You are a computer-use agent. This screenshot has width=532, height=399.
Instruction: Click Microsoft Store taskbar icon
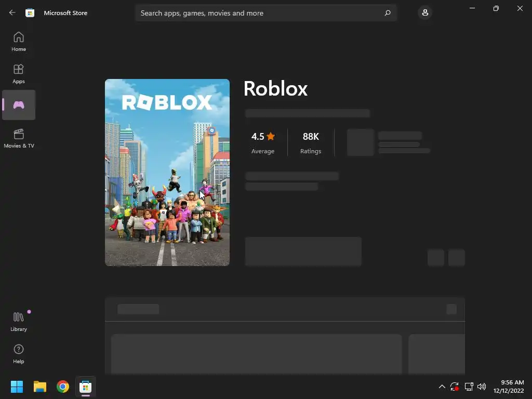[86, 387]
